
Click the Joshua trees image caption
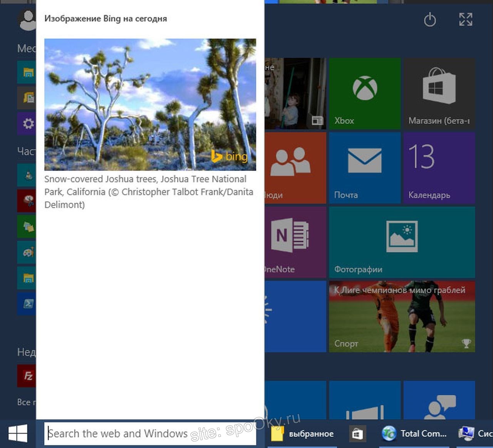pos(149,192)
